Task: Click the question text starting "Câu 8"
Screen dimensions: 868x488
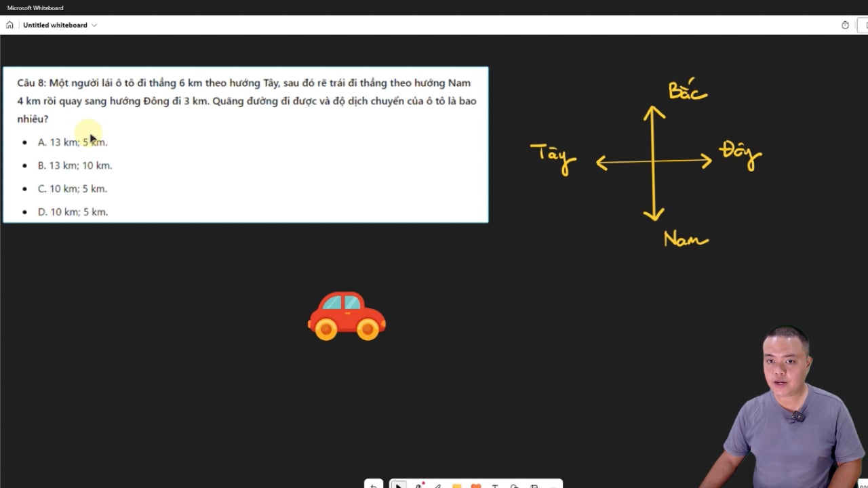Action: coord(247,101)
